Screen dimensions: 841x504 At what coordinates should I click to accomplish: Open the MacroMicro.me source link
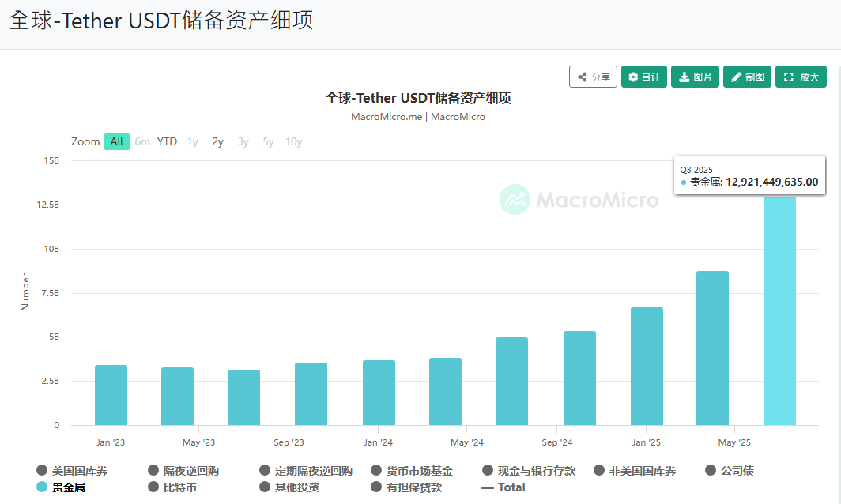click(387, 117)
